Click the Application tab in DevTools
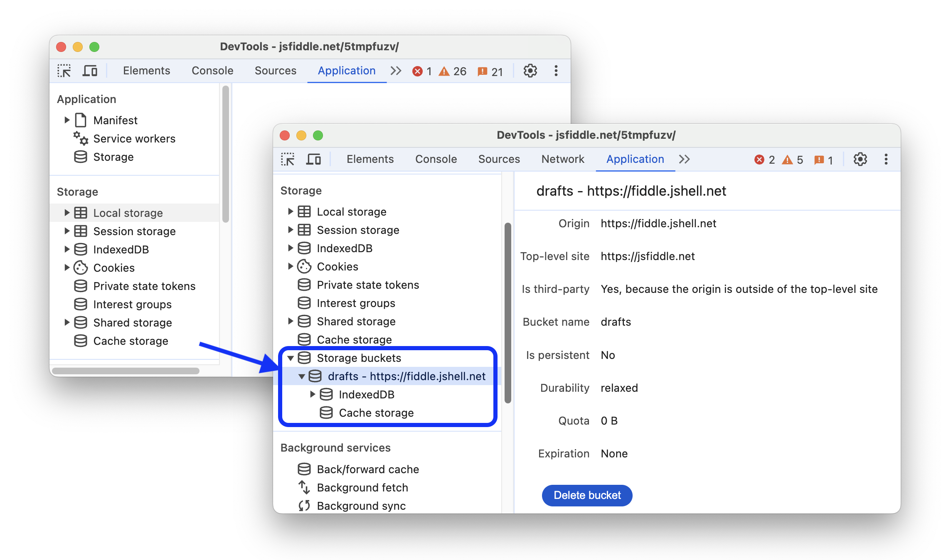946x560 pixels. (634, 159)
